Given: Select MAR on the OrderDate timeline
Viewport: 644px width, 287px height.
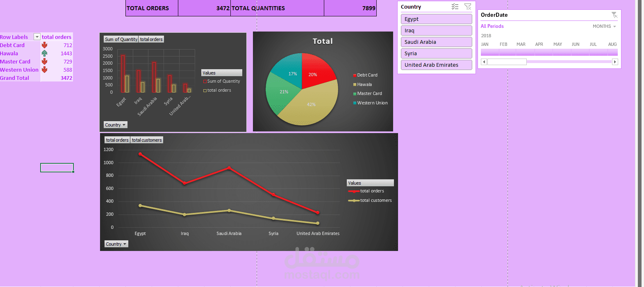Looking at the screenshot, I should 526,52.
